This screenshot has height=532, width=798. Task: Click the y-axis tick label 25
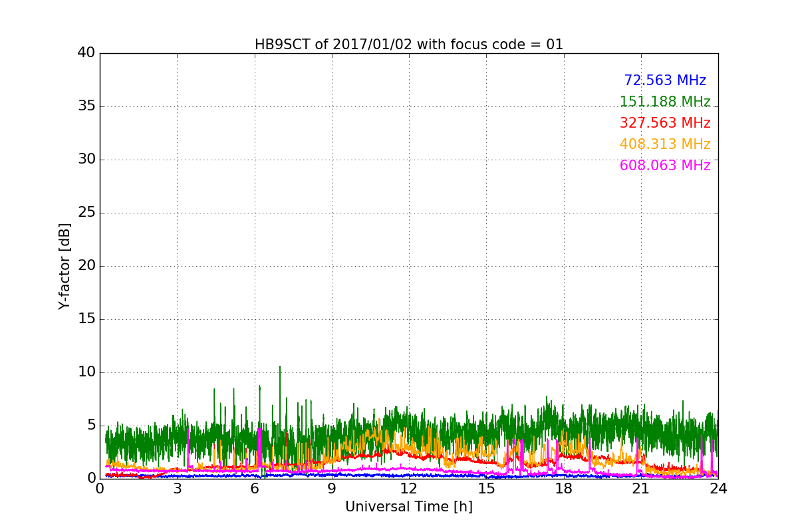86,213
